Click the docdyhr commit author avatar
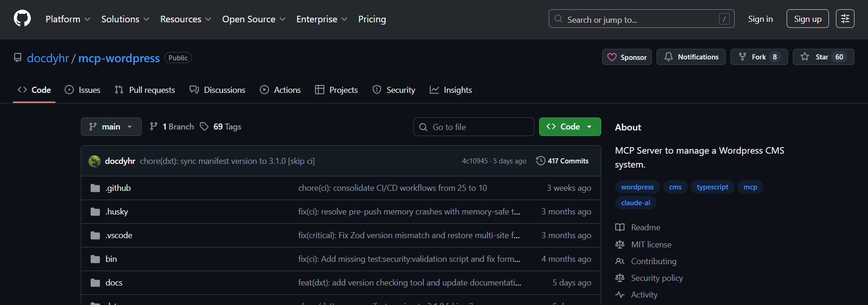 tap(95, 161)
